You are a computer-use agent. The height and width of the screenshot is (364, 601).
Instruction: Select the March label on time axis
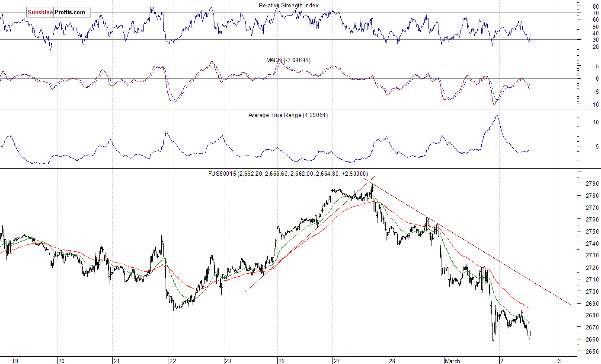(x=453, y=361)
